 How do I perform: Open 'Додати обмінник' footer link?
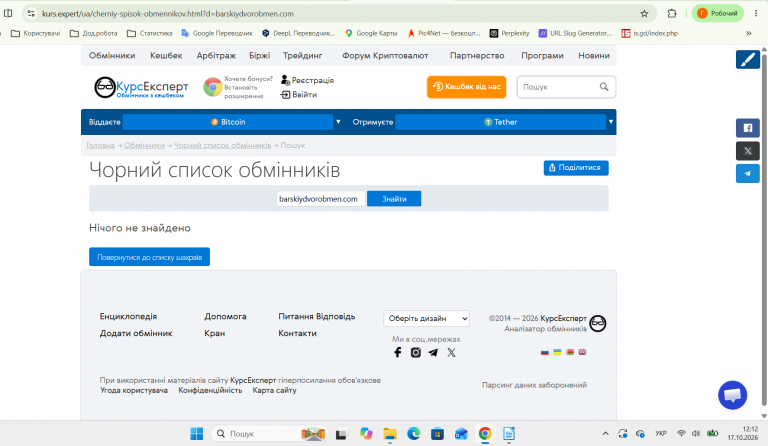click(136, 333)
